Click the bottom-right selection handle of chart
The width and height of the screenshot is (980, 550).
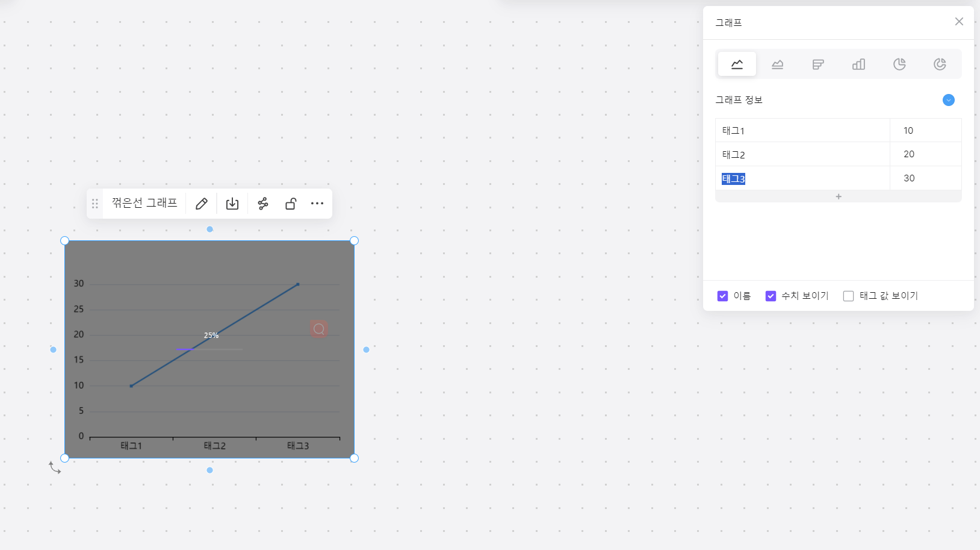(x=355, y=458)
